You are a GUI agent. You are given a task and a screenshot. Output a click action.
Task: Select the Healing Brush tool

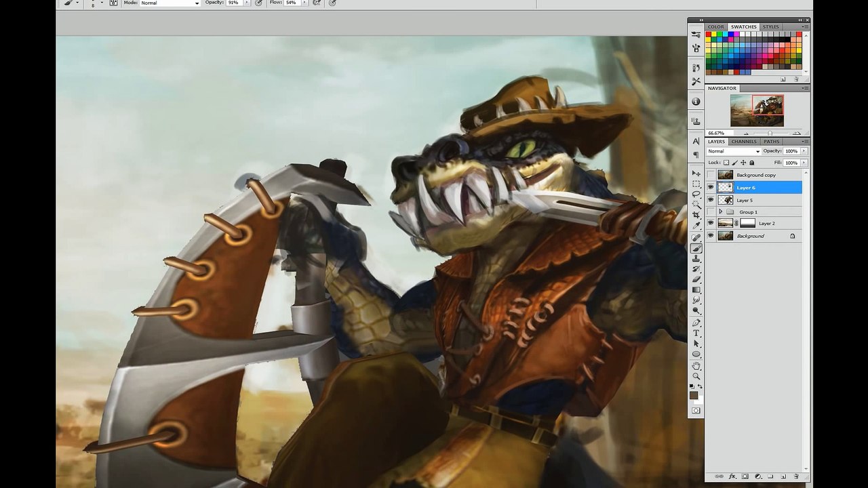click(x=696, y=238)
